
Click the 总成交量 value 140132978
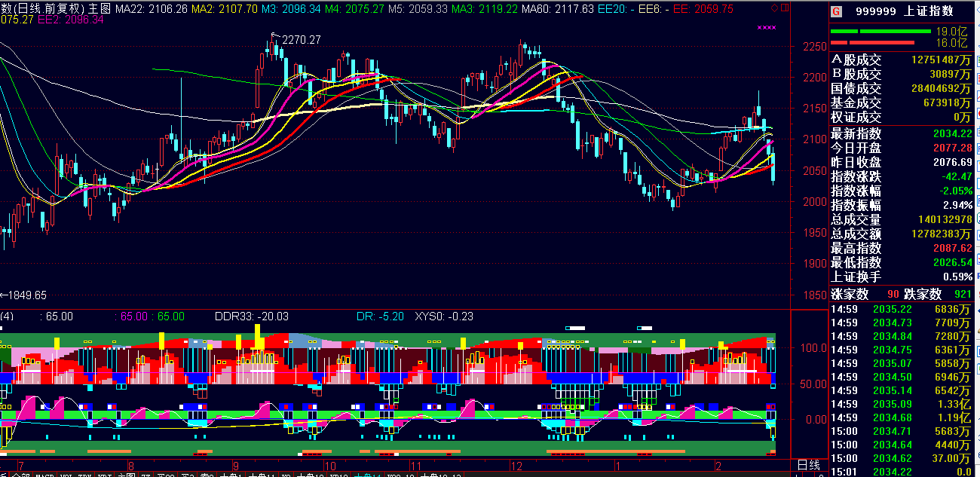tap(945, 219)
